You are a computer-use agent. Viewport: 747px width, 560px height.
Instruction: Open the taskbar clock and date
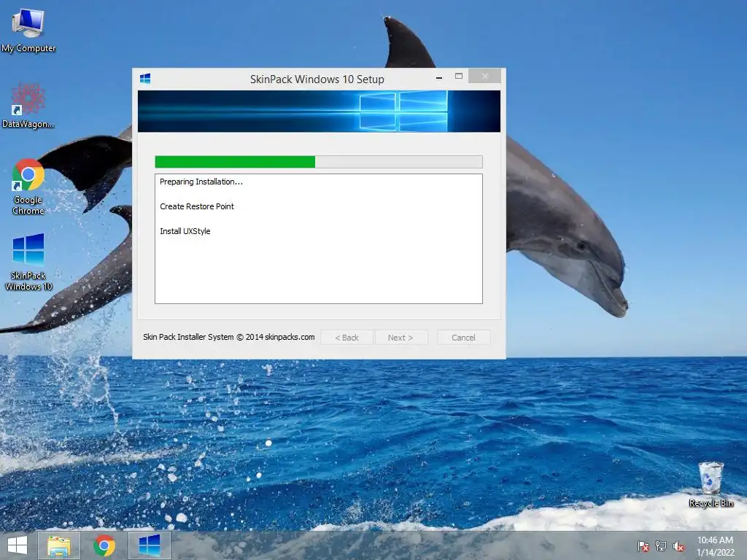[x=715, y=546]
